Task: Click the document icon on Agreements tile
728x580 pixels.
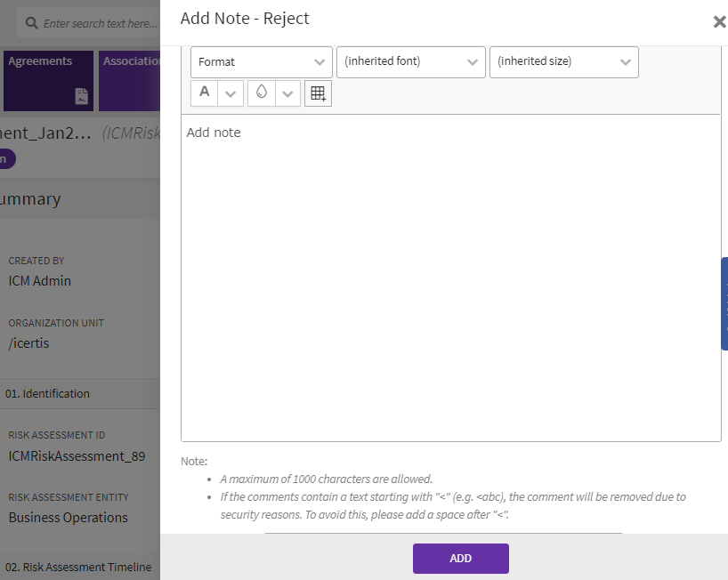Action: pyautogui.click(x=81, y=97)
